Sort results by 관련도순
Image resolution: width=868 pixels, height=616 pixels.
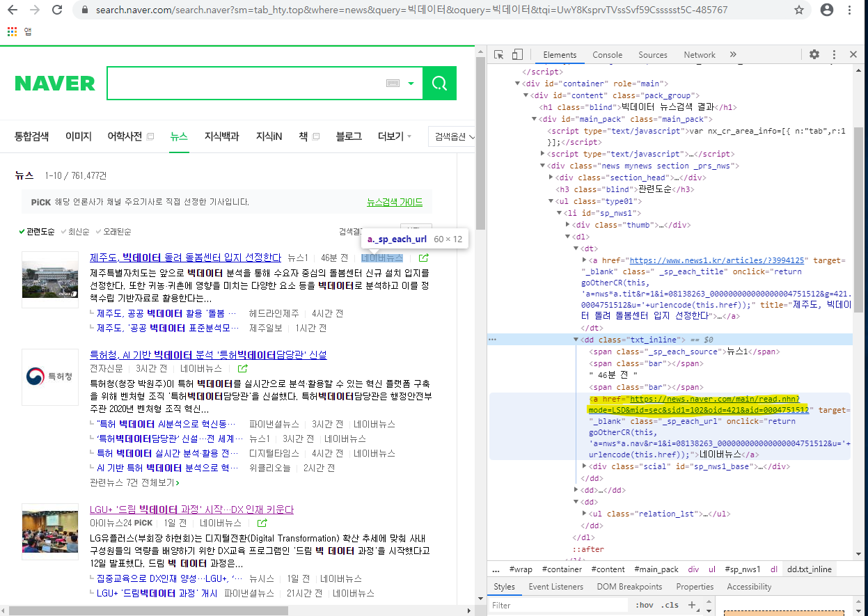pos(37,231)
